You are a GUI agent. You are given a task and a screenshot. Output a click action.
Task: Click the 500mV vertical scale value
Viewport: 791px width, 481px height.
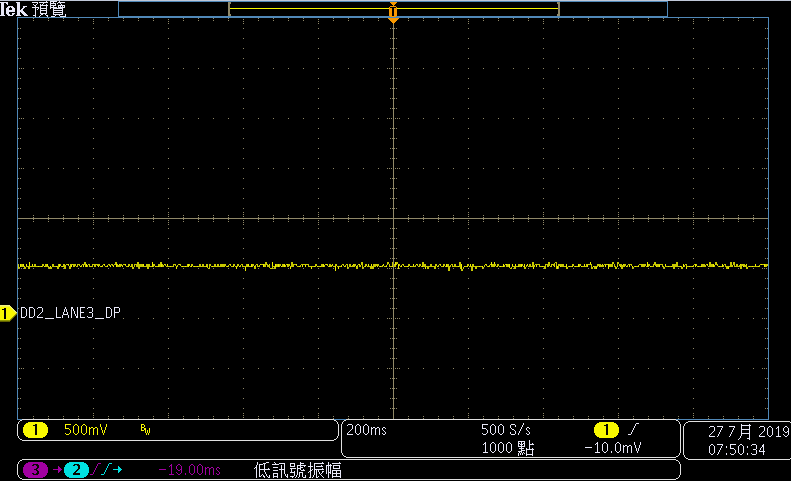[85, 430]
